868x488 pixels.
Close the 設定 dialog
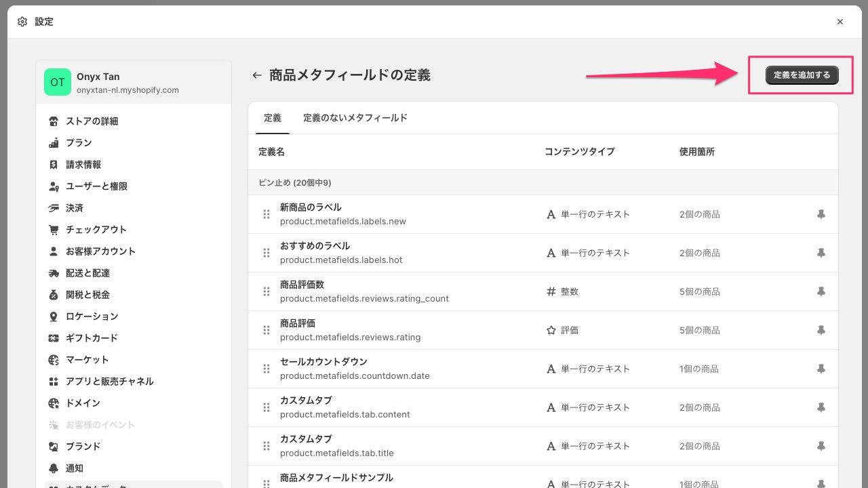(x=840, y=22)
